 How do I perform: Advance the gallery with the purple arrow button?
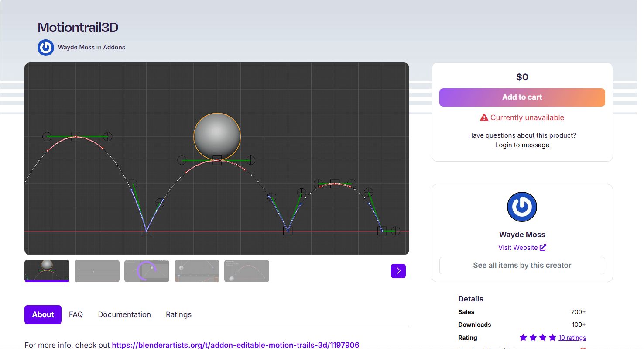click(398, 271)
